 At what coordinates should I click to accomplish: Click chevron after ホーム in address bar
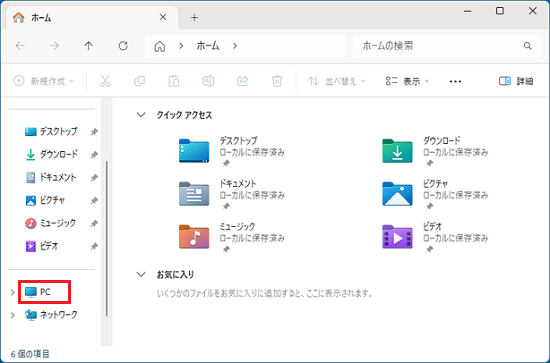pyautogui.click(x=235, y=46)
